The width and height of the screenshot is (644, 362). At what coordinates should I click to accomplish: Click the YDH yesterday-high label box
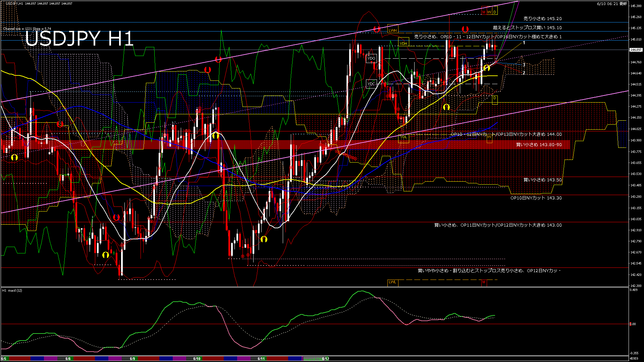pyautogui.click(x=403, y=44)
